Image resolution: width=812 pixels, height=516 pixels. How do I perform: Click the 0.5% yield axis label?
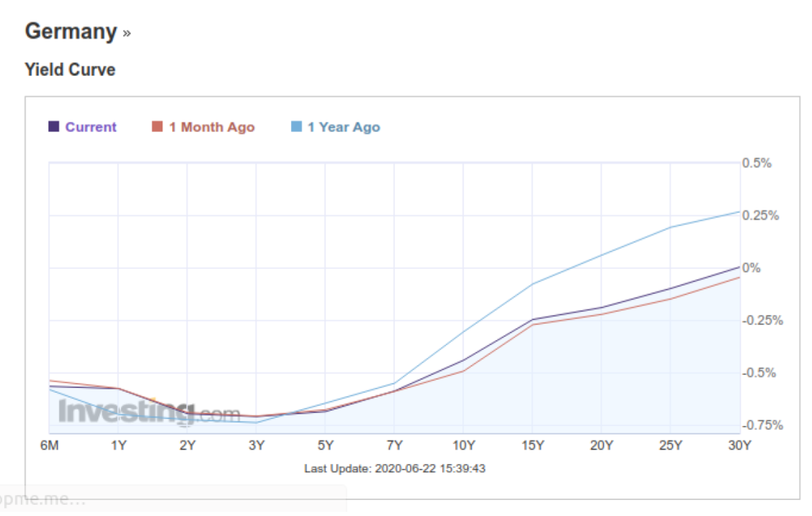coord(756,163)
